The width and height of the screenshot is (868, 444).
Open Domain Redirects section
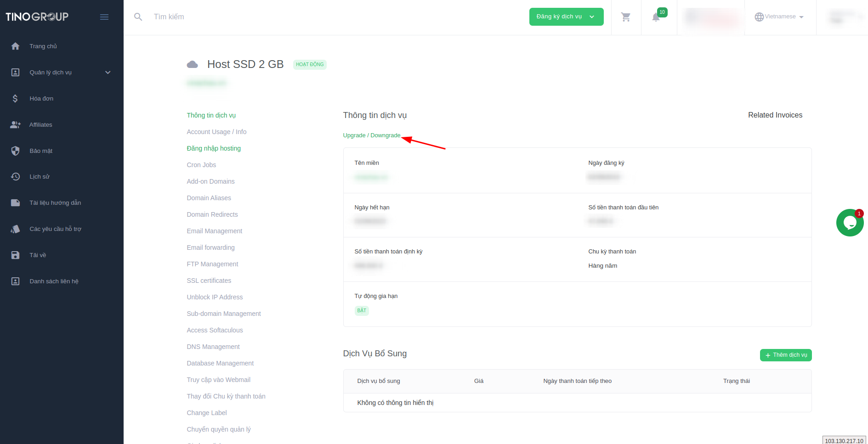[212, 214]
